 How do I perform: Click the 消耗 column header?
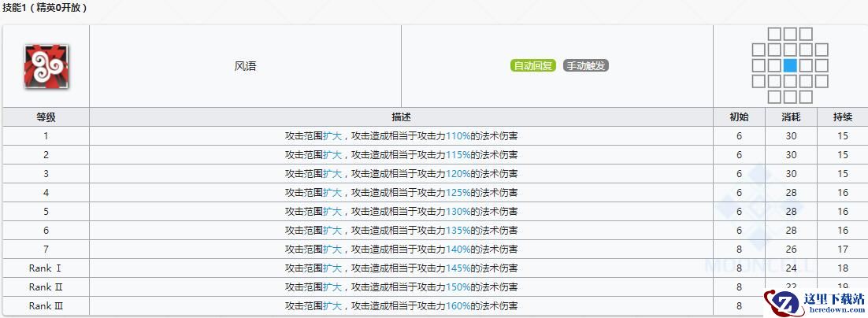pos(791,117)
